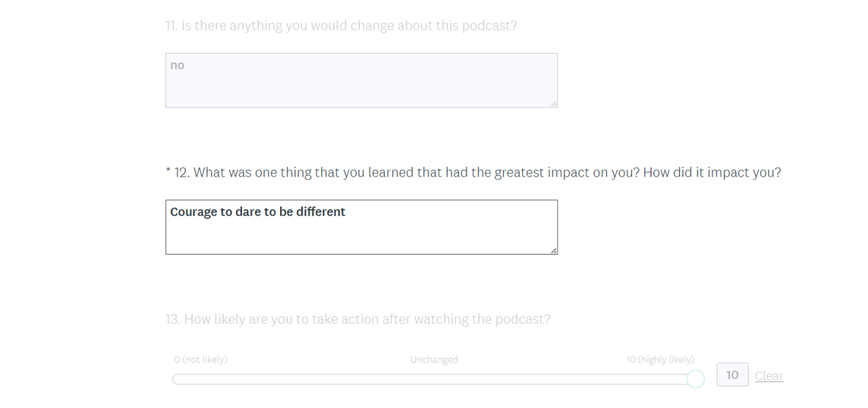The image size is (868, 408).
Task: Click the word "no" in the first textbox
Action: (177, 65)
